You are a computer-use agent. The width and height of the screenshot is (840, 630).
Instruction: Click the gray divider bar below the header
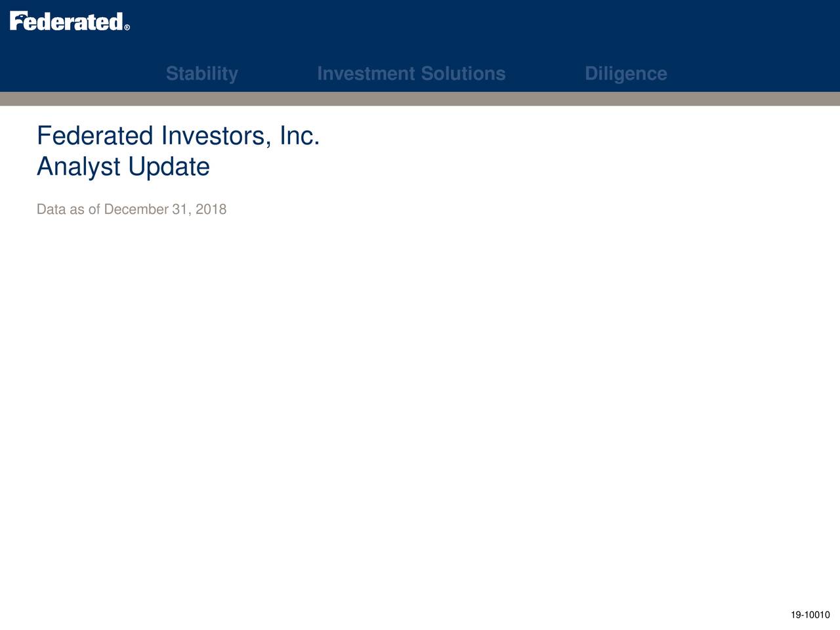[x=420, y=98]
